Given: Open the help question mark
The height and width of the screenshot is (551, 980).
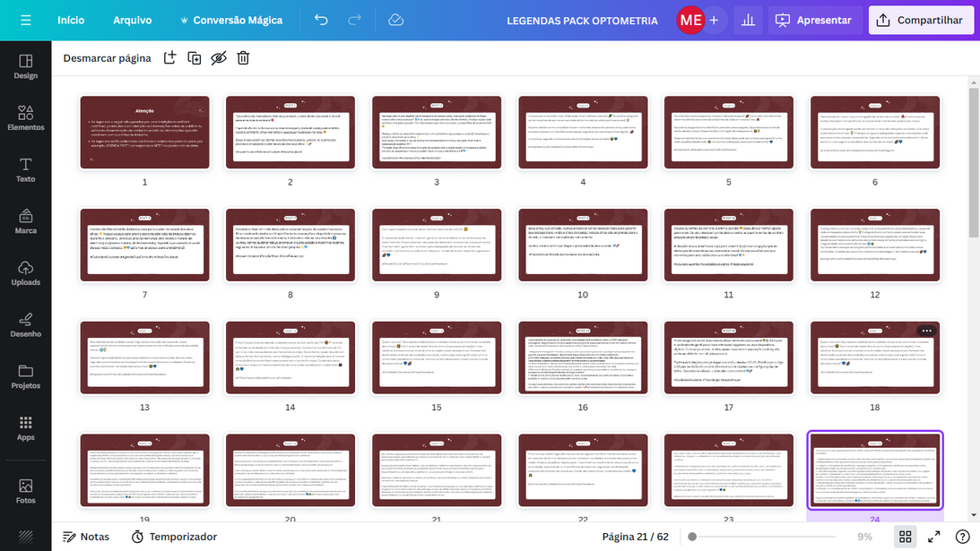Looking at the screenshot, I should (962, 537).
